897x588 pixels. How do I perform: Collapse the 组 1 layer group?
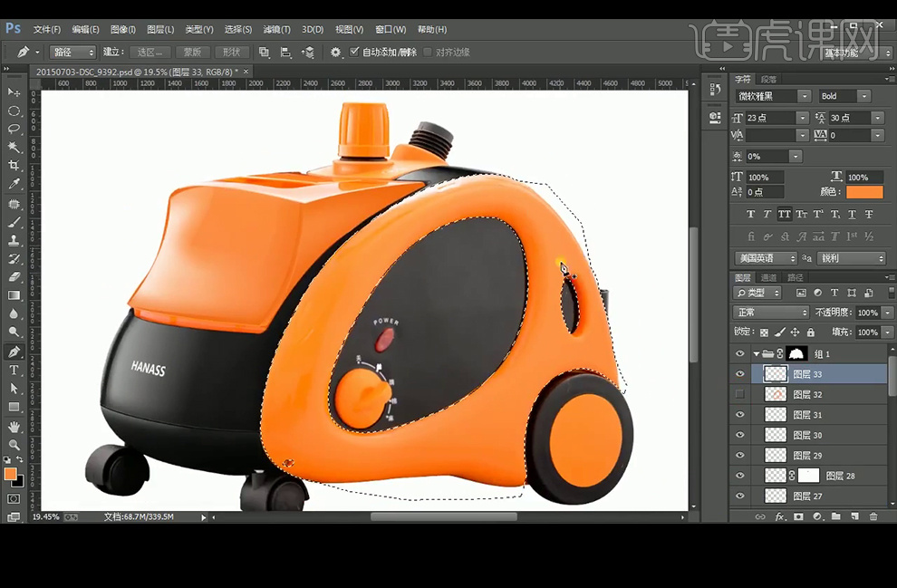pyautogui.click(x=757, y=354)
